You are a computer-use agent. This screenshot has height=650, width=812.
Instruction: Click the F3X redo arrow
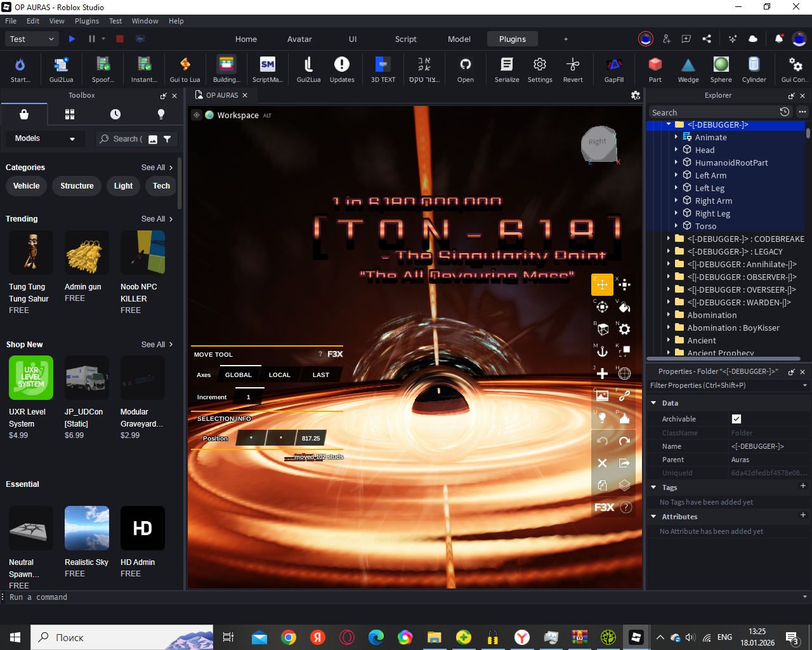pos(624,441)
